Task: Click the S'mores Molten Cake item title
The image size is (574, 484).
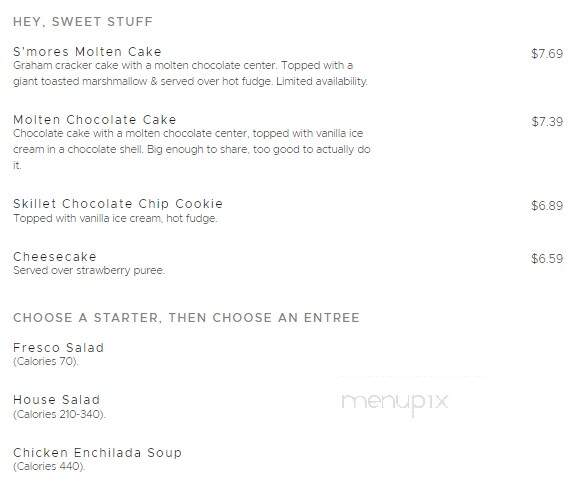Action: tap(87, 52)
